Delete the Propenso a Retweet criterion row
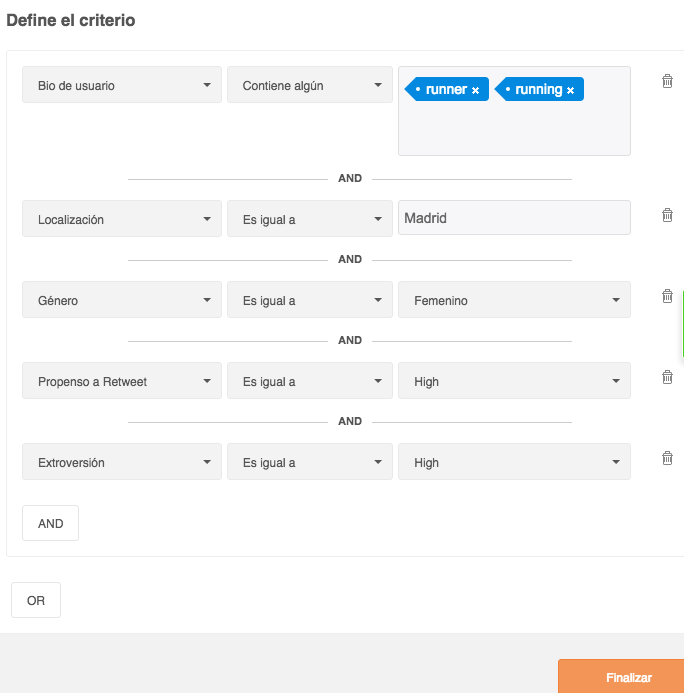 667,377
